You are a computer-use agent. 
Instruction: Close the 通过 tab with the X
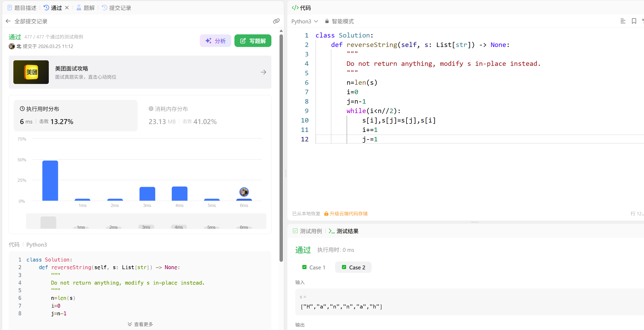coord(67,8)
